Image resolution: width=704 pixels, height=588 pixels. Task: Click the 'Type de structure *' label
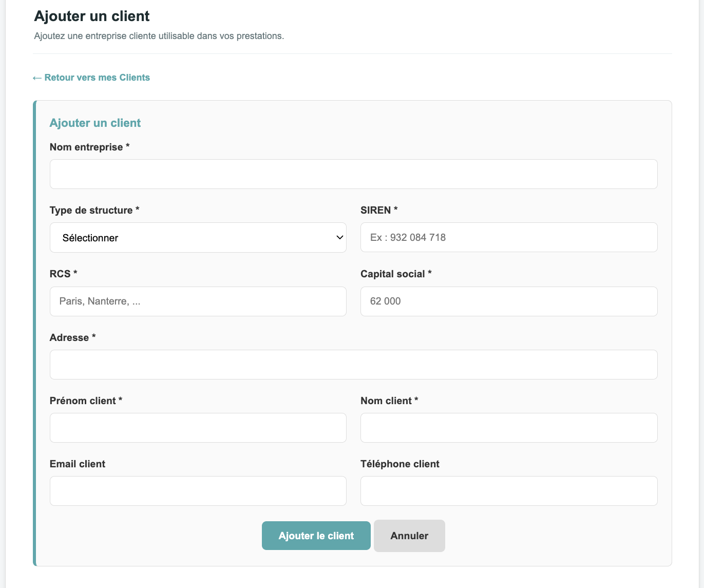click(x=94, y=210)
